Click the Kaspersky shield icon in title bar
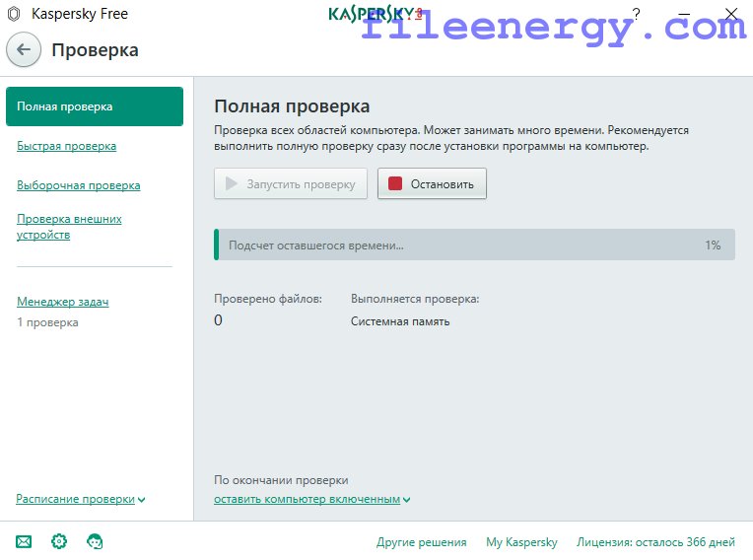 click(15, 14)
